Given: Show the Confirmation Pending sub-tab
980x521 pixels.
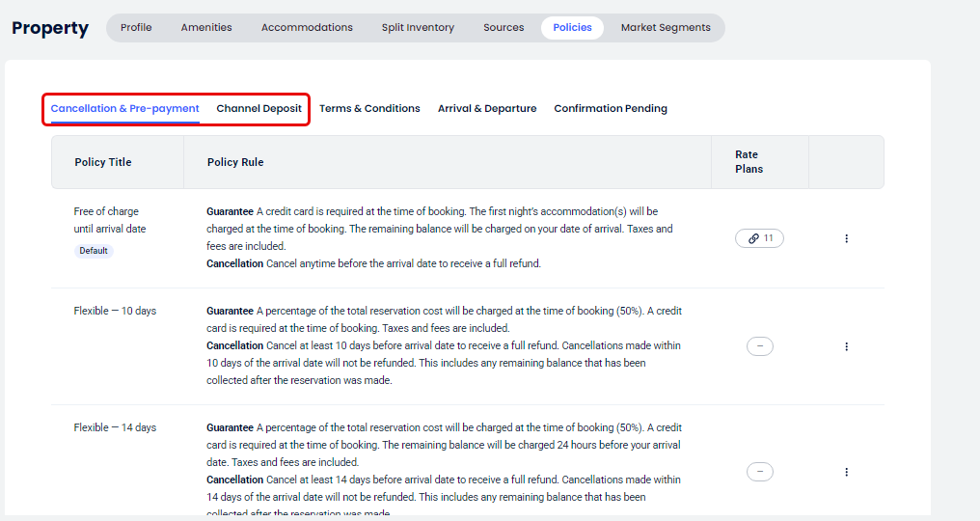Looking at the screenshot, I should (611, 109).
